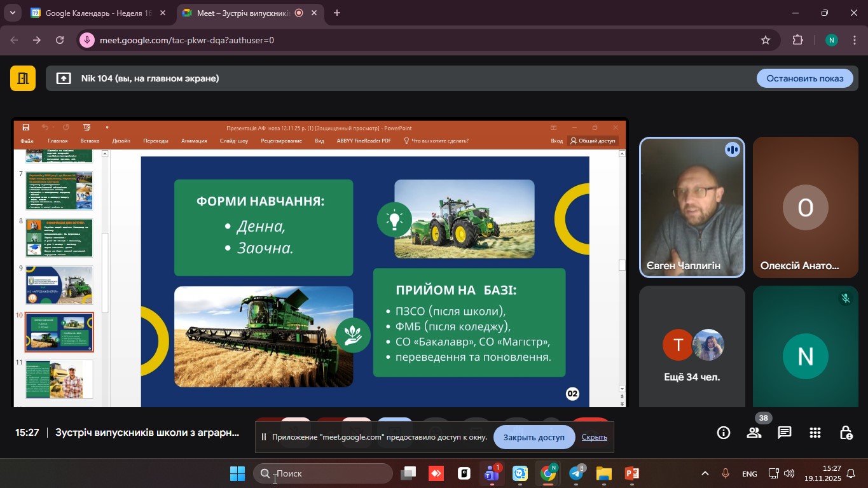Image resolution: width=868 pixels, height=488 pixels.
Task: Open the Meet activities grid icon
Action: click(x=815, y=433)
